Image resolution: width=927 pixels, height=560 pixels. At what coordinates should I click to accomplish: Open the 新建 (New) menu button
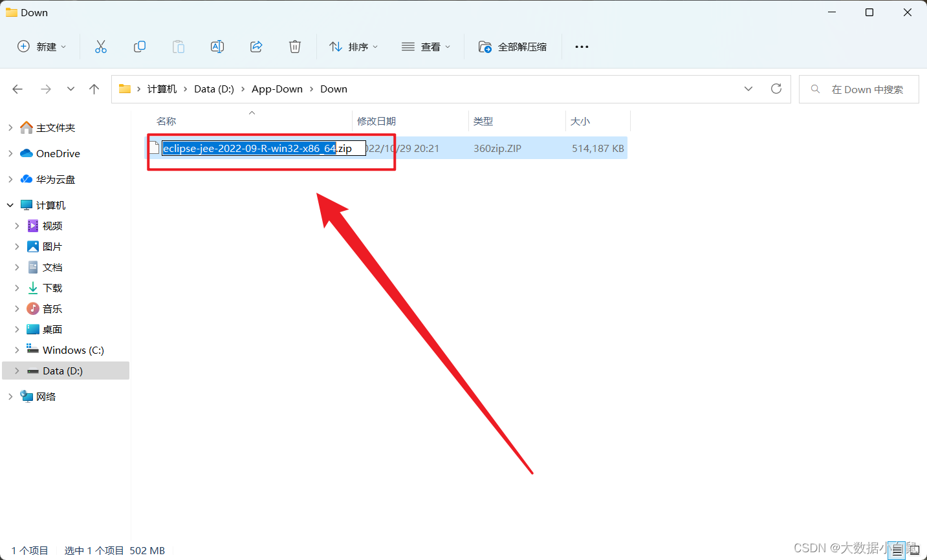tap(41, 47)
